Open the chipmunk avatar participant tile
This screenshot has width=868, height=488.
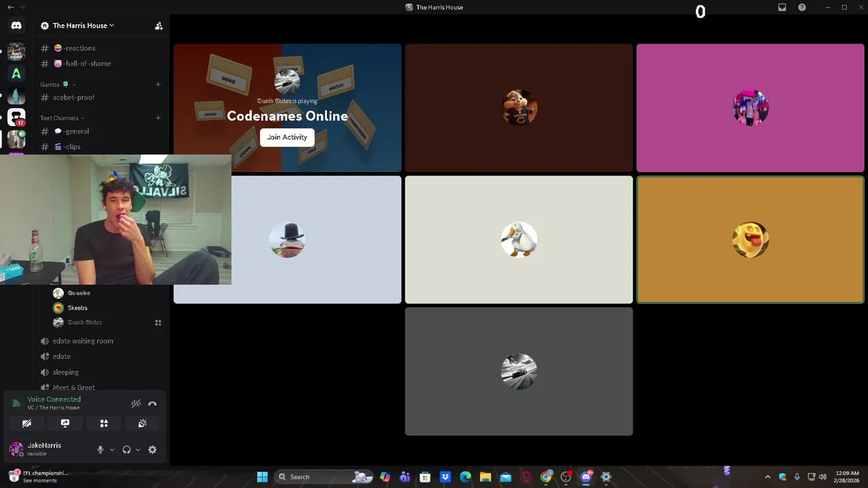(x=519, y=108)
